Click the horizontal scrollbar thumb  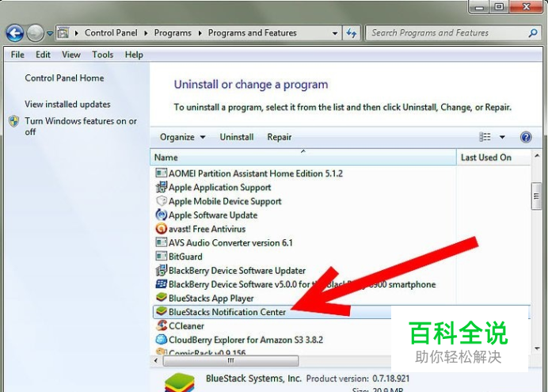(230, 360)
